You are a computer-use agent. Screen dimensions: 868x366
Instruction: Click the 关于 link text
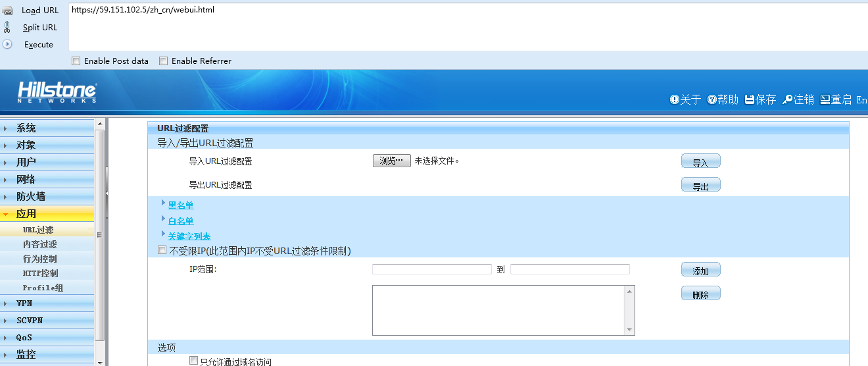tap(690, 99)
